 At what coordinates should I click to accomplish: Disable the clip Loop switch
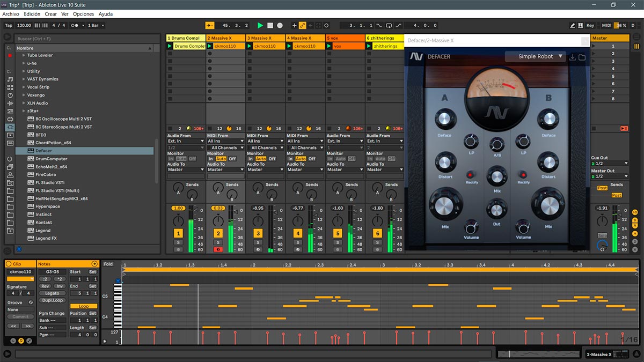click(x=84, y=307)
